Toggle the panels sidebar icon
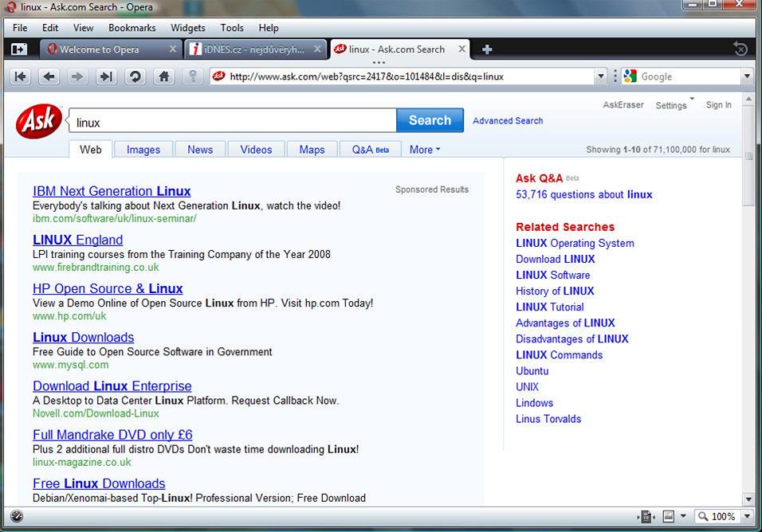 (18, 49)
